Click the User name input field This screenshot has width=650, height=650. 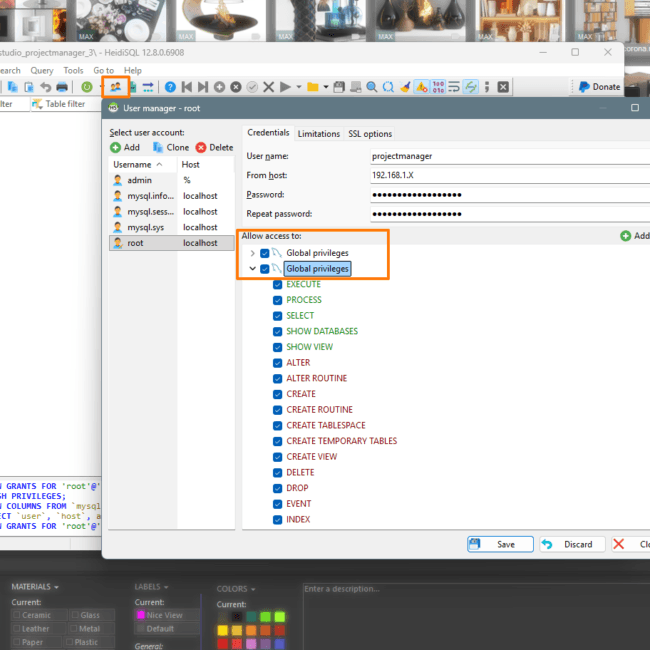click(510, 156)
